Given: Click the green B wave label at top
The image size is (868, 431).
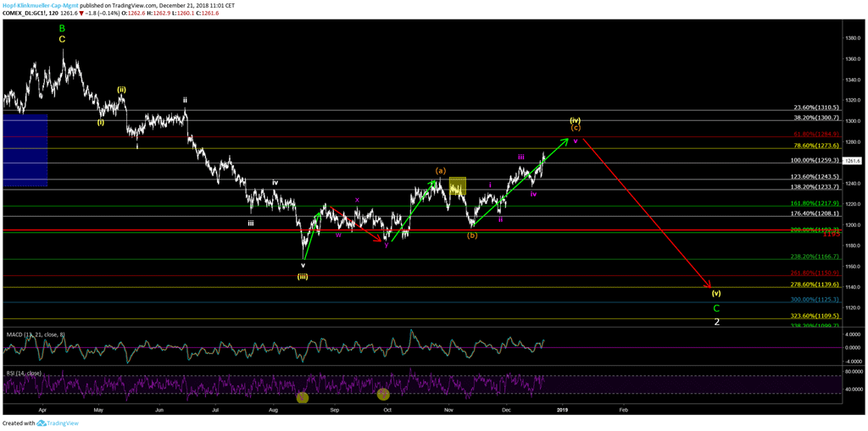Looking at the screenshot, I should point(62,28).
